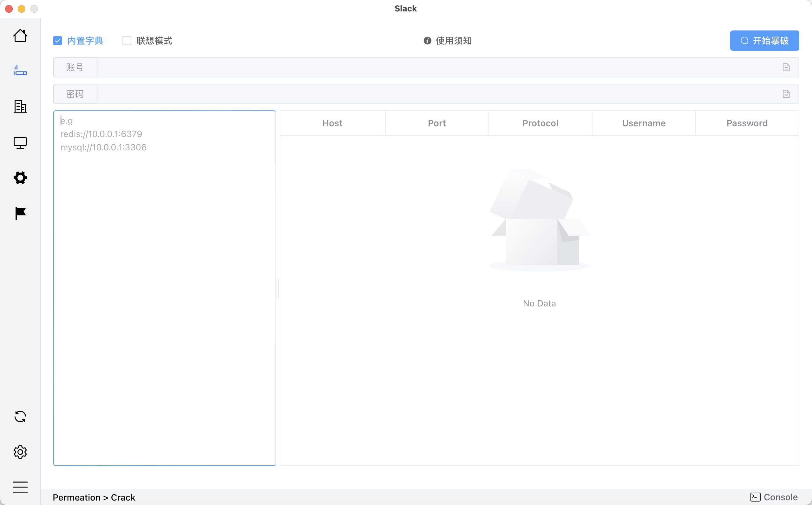The image size is (812, 505).
Task: Uncheck the 内置字典 checkbox
Action: [x=58, y=41]
